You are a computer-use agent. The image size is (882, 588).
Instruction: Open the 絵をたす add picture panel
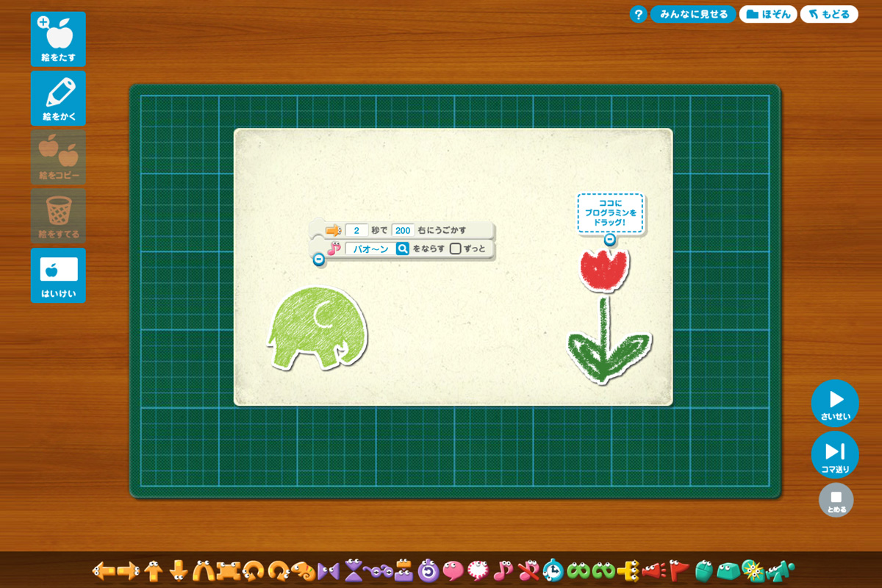coord(58,39)
